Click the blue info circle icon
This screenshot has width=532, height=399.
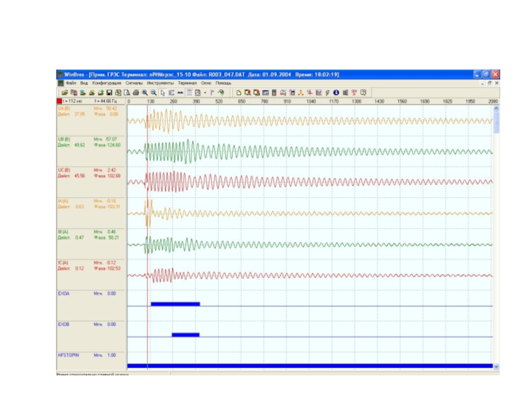pyautogui.click(x=336, y=92)
